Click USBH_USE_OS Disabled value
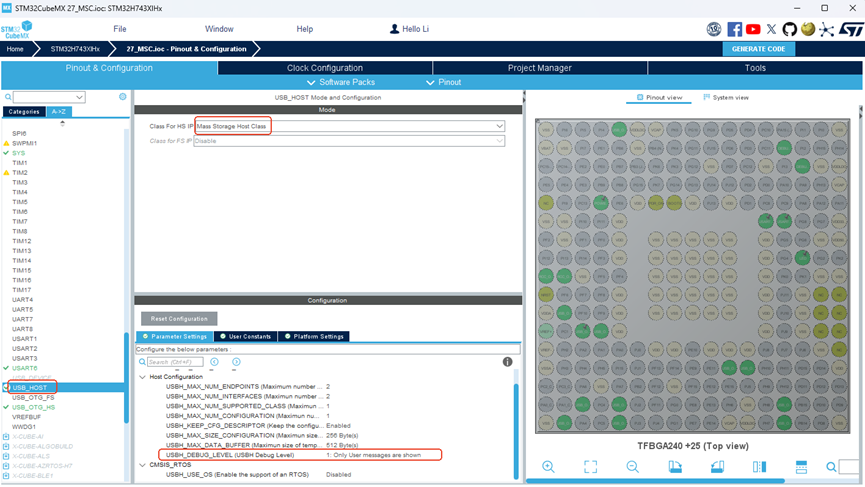Screen dimensions: 865x487 pos(338,474)
